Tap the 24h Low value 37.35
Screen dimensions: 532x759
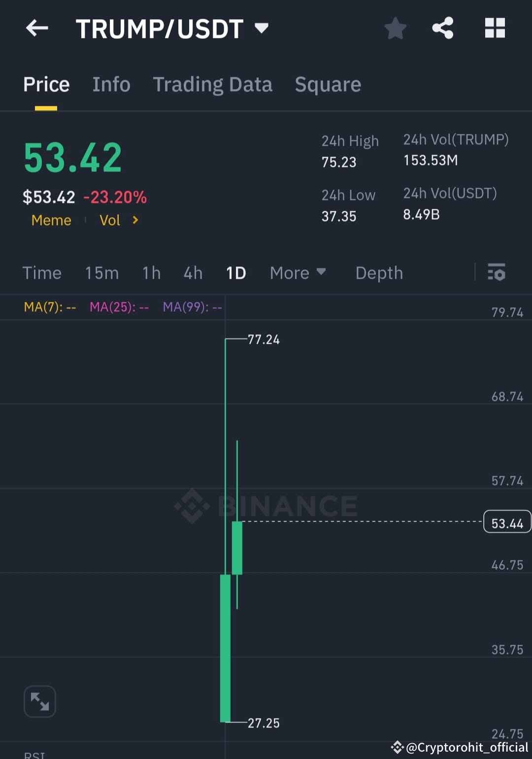coord(339,217)
